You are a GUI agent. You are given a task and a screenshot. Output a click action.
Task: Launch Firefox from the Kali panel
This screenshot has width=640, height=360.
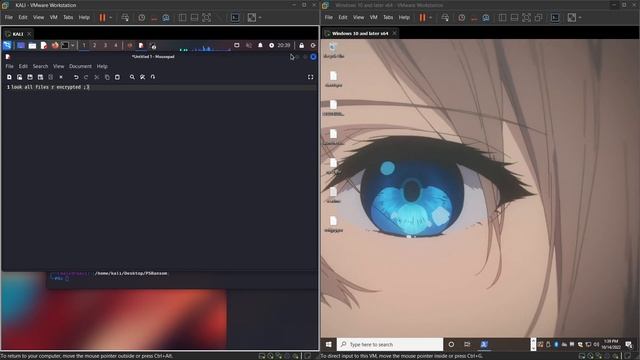click(x=55, y=45)
